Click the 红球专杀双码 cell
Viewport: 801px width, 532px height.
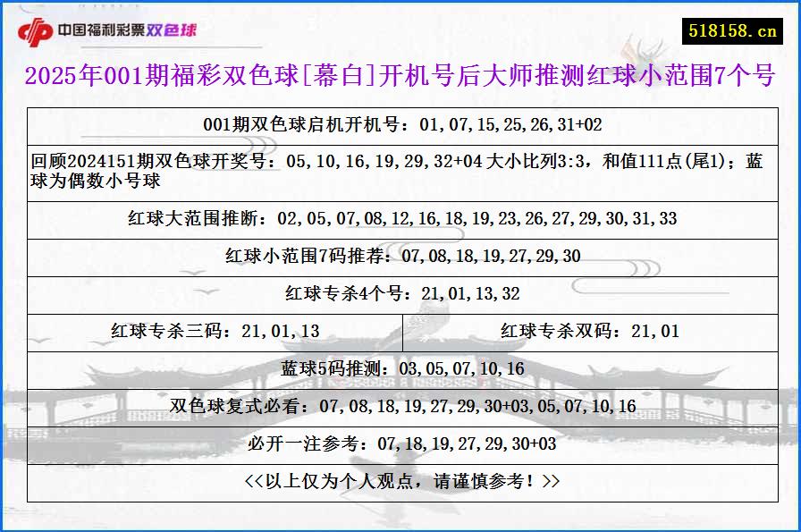pos(589,331)
